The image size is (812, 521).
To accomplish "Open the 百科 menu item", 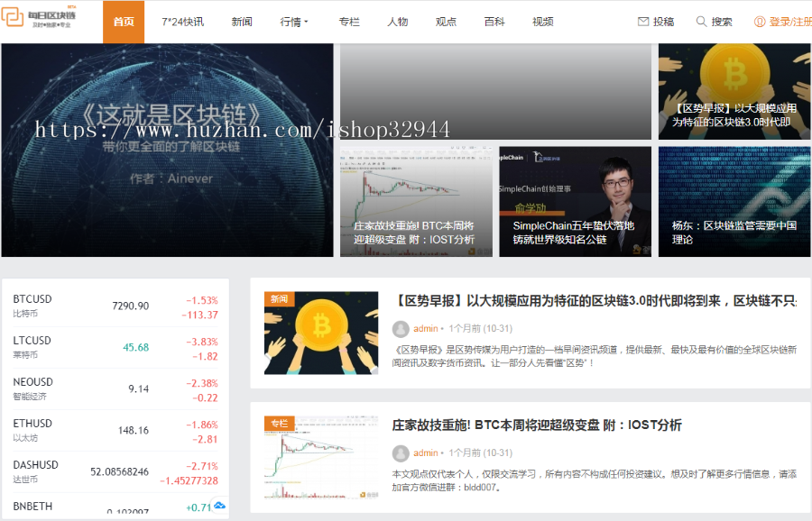I will point(494,22).
